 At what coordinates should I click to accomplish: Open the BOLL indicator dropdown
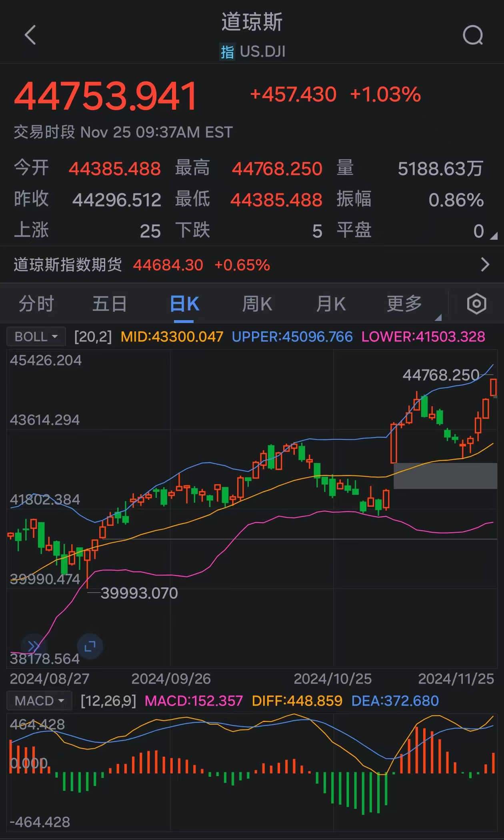[36, 337]
